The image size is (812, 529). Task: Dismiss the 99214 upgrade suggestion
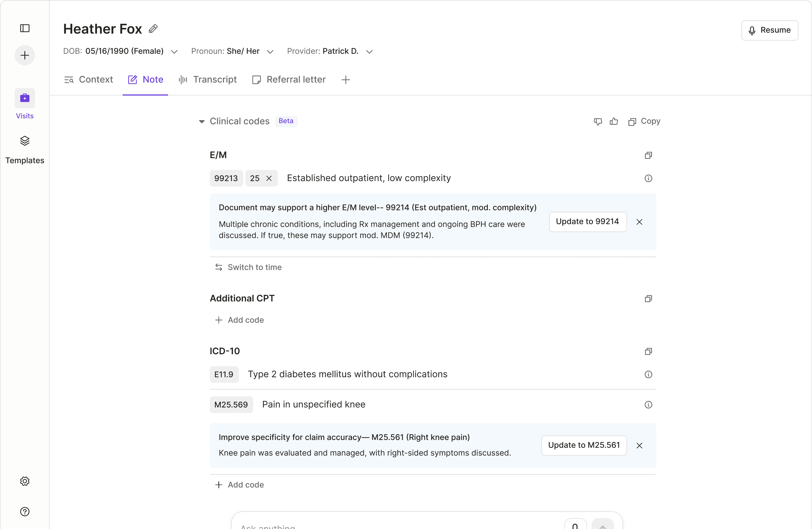(x=639, y=222)
